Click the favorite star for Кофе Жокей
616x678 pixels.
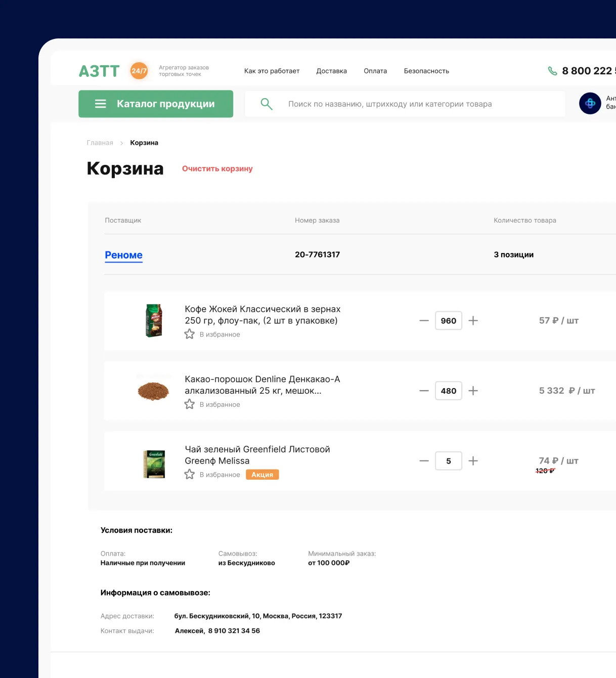[x=190, y=334]
